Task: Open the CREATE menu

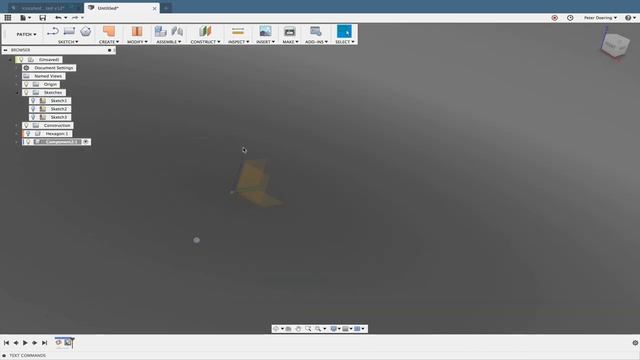Action: (x=109, y=42)
